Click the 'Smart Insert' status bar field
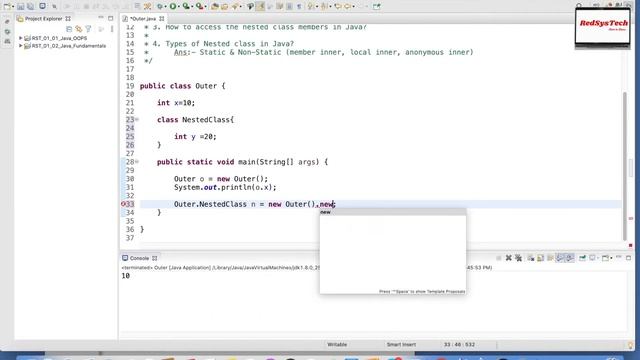 click(x=401, y=344)
